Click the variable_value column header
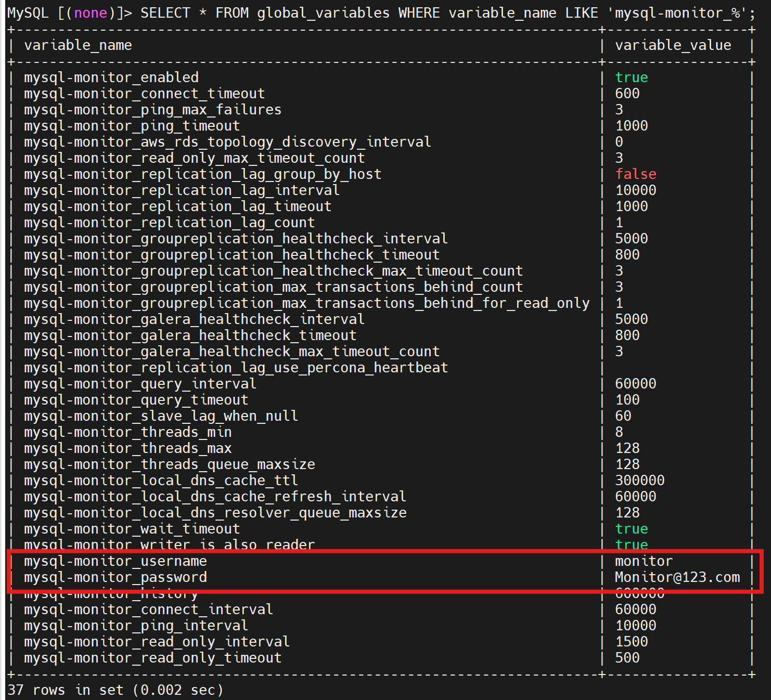This screenshot has width=771, height=700. pos(673,46)
